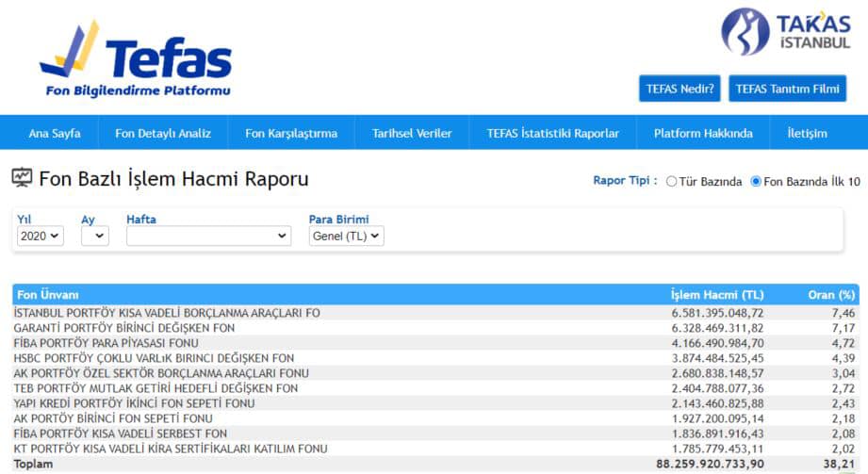The height and width of the screenshot is (474, 868).
Task: Click volume value 4.166.490.984,70
Action: click(717, 343)
